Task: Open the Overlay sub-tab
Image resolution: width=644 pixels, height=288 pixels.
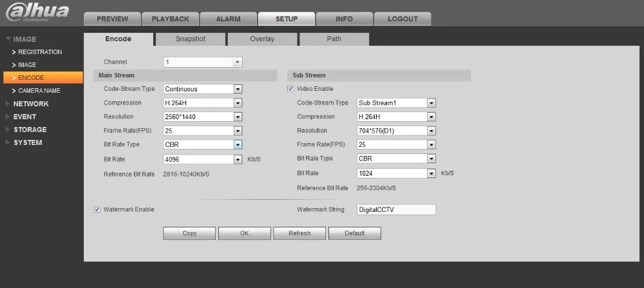Action: point(262,39)
